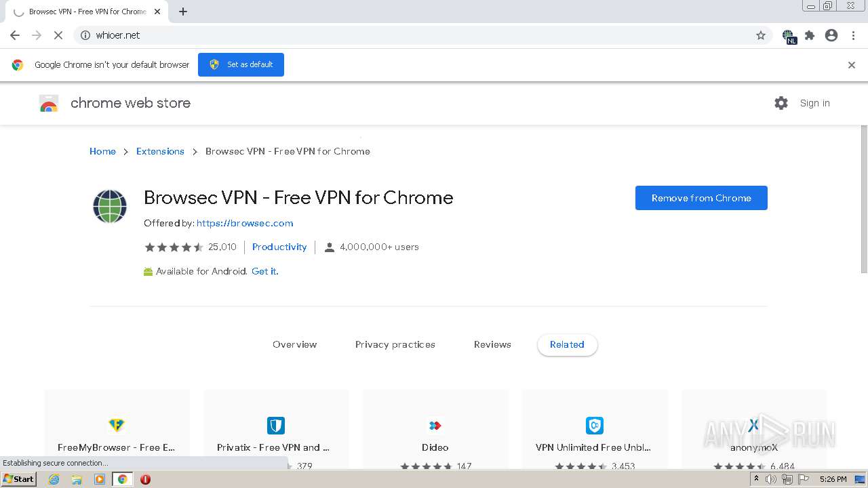Open Windows Explorer folder in taskbar
This screenshot has width=868, height=488.
(x=77, y=479)
